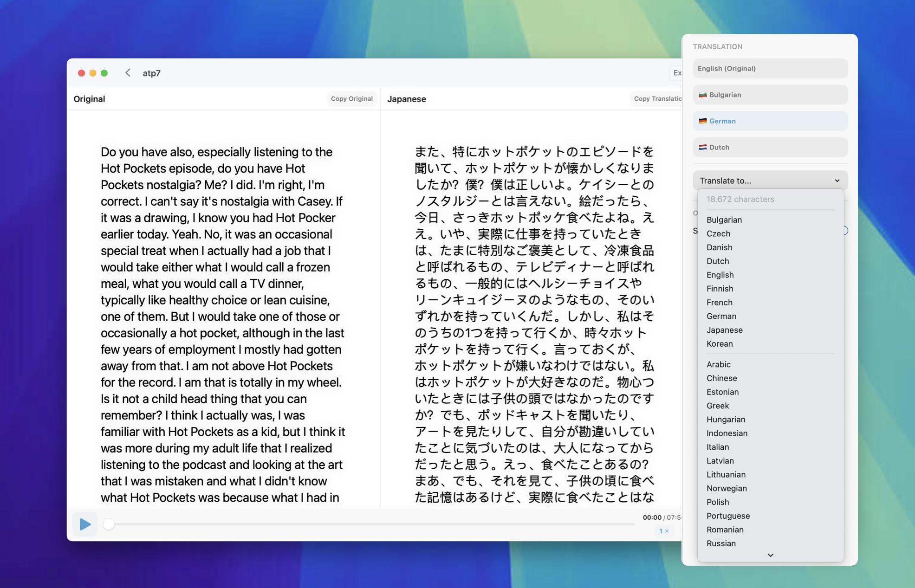
Task: Choose Arabic from the language list
Action: click(770, 364)
